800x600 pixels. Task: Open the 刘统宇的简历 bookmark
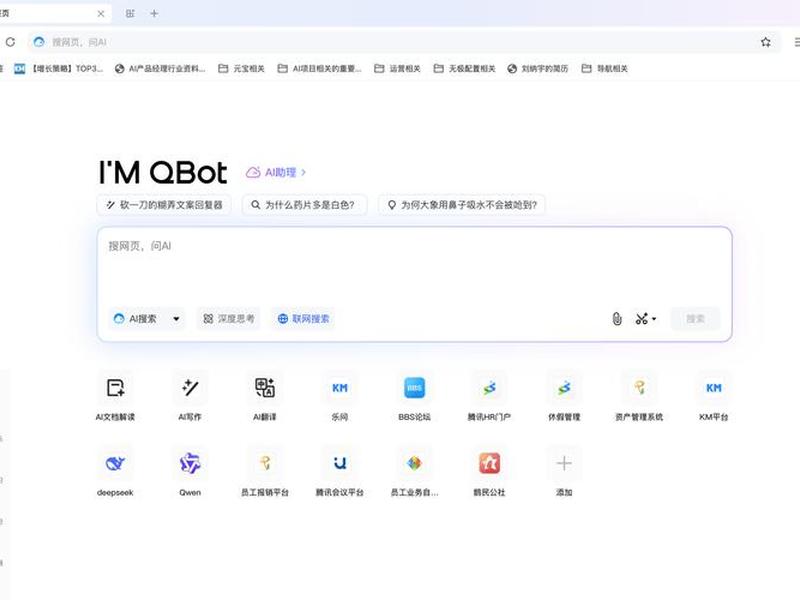[x=538, y=68]
